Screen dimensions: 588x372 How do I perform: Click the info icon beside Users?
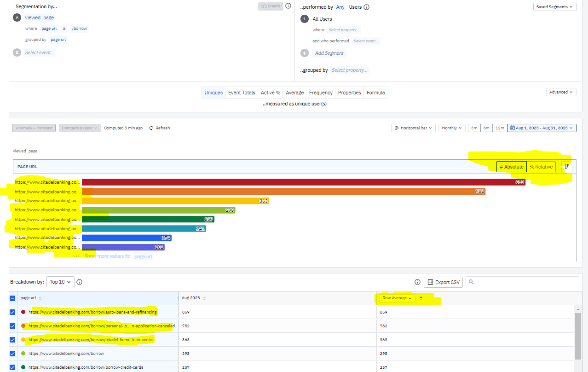click(x=367, y=7)
